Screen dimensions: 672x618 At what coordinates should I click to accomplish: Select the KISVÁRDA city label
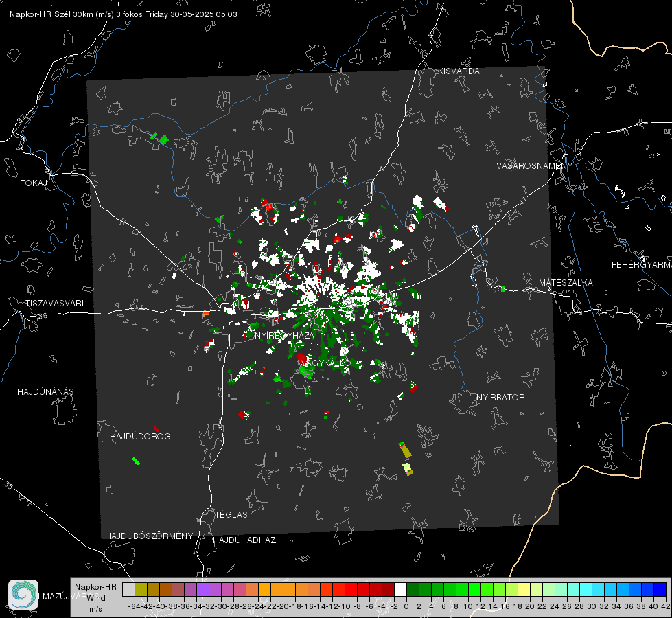coord(459,71)
